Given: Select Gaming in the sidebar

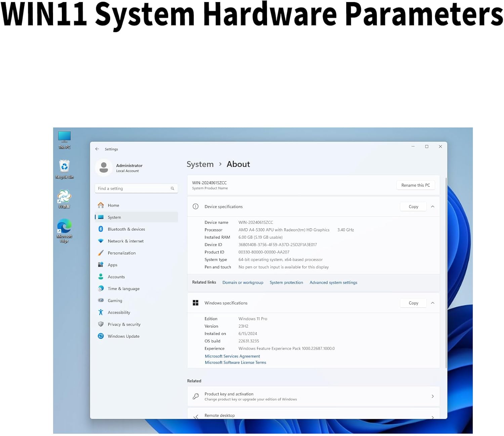Looking at the screenshot, I should pyautogui.click(x=136, y=301).
